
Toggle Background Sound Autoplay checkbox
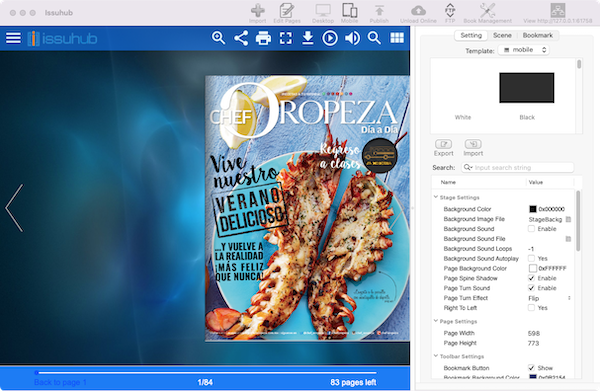point(531,259)
